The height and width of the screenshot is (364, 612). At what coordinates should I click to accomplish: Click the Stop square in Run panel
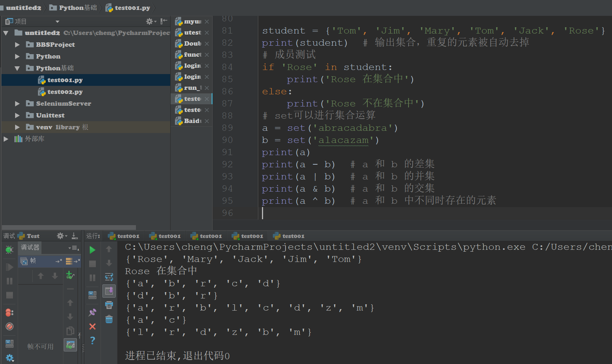pyautogui.click(x=92, y=264)
